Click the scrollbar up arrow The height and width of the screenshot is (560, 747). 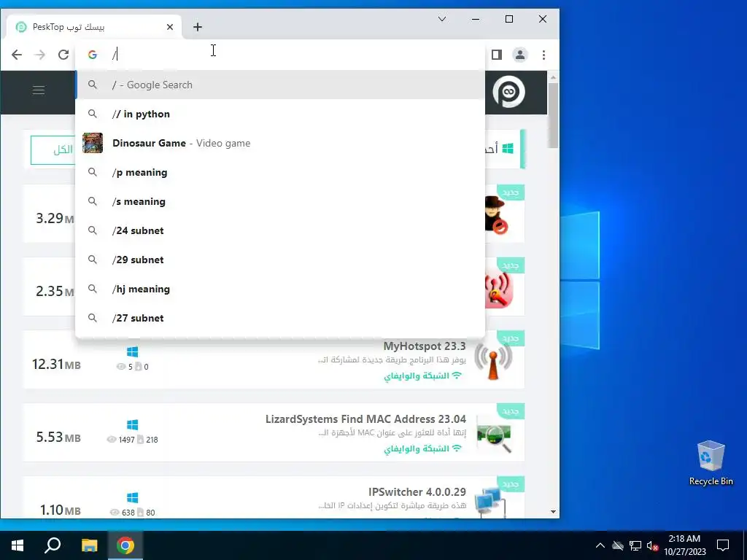coord(553,77)
